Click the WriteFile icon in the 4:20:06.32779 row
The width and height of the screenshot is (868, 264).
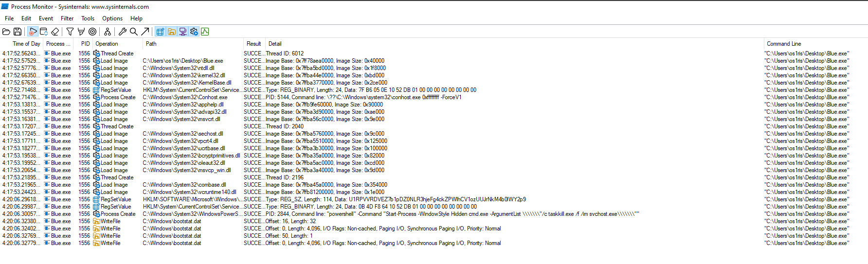(96, 243)
